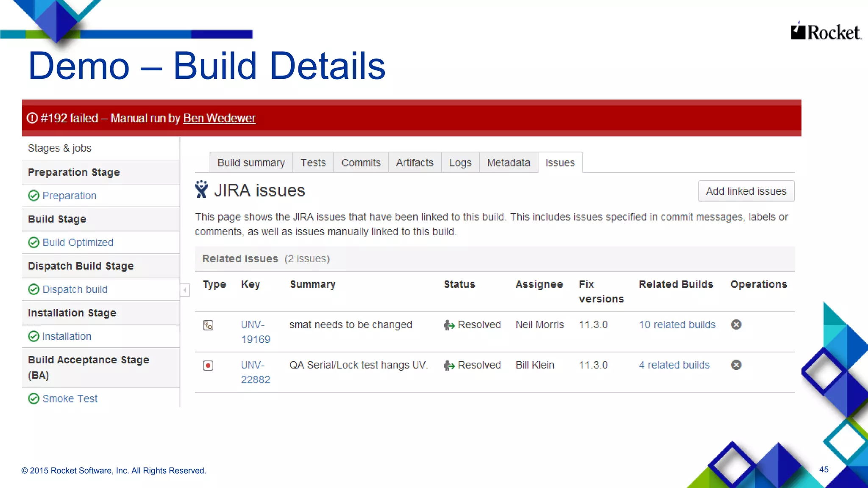Viewport: 868px width, 488px height.
Task: Click Resolved status icon for smat issue
Action: 449,325
